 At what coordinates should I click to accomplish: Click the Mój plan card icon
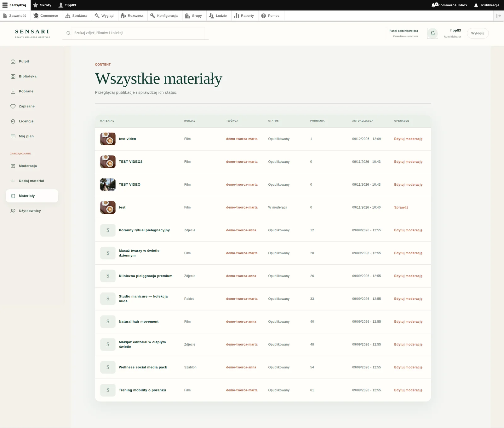click(x=13, y=136)
